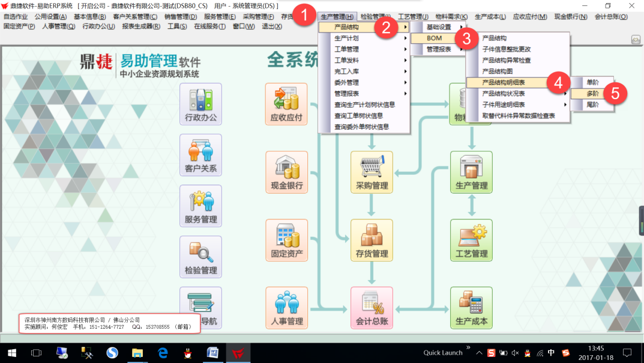Open the 在线服务(T) menu
The width and height of the screenshot is (644, 363).
[209, 26]
